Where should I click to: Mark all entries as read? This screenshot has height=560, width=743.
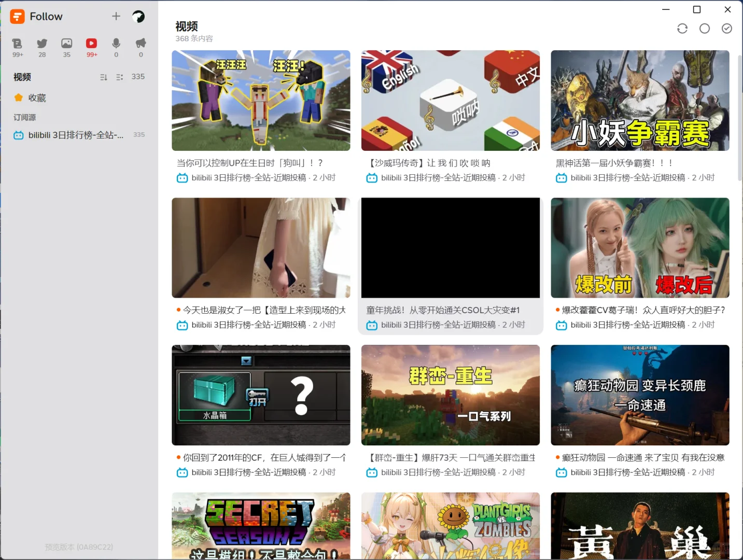(727, 29)
